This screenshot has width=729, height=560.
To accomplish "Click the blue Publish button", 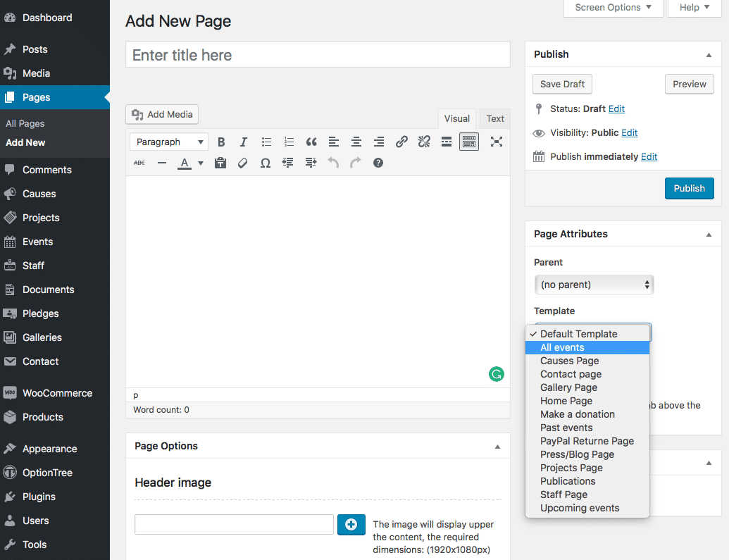I will pos(689,188).
